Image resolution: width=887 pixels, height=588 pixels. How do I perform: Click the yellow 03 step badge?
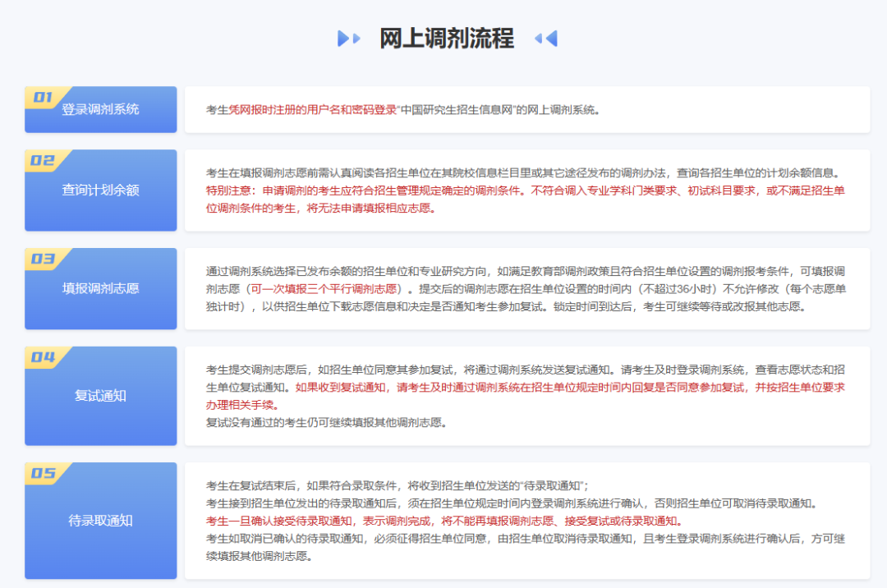(44, 259)
